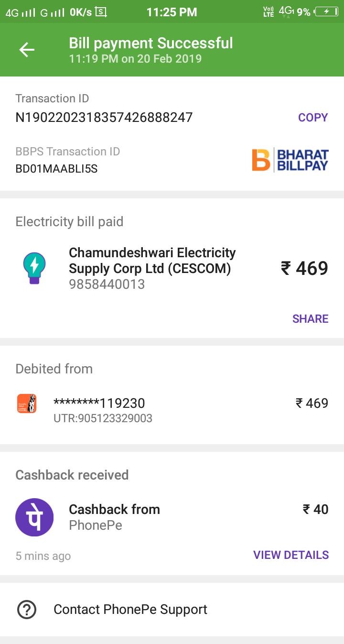
Task: Tap the UTR reference number
Action: (x=103, y=418)
